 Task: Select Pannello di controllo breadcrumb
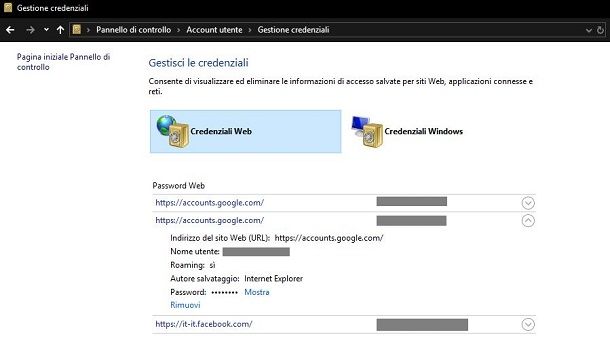tap(133, 30)
